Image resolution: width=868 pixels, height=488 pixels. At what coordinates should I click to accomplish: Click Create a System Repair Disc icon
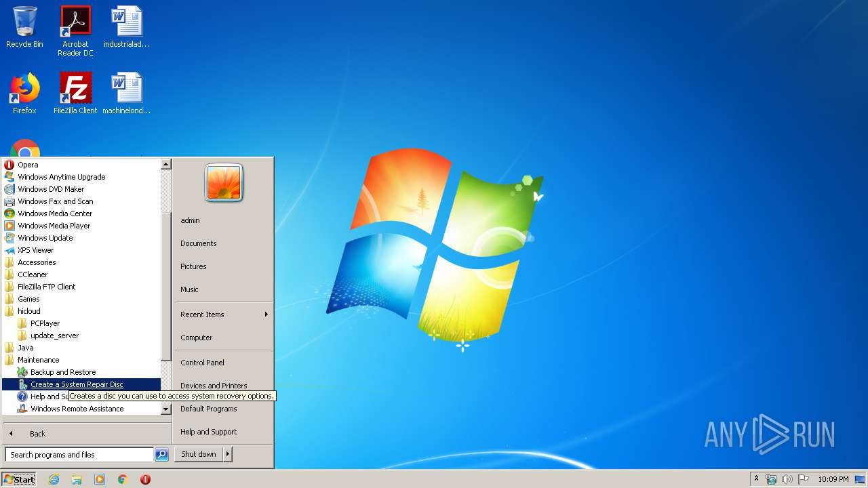pyautogui.click(x=22, y=384)
